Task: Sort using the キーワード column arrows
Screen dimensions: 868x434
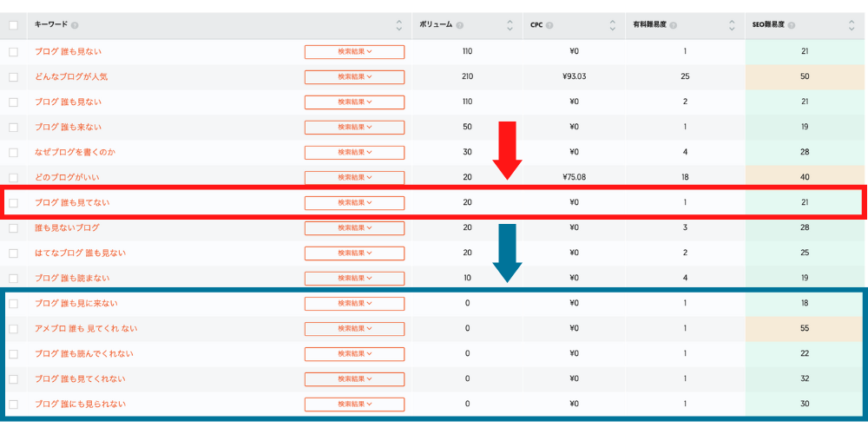Action: [399, 25]
